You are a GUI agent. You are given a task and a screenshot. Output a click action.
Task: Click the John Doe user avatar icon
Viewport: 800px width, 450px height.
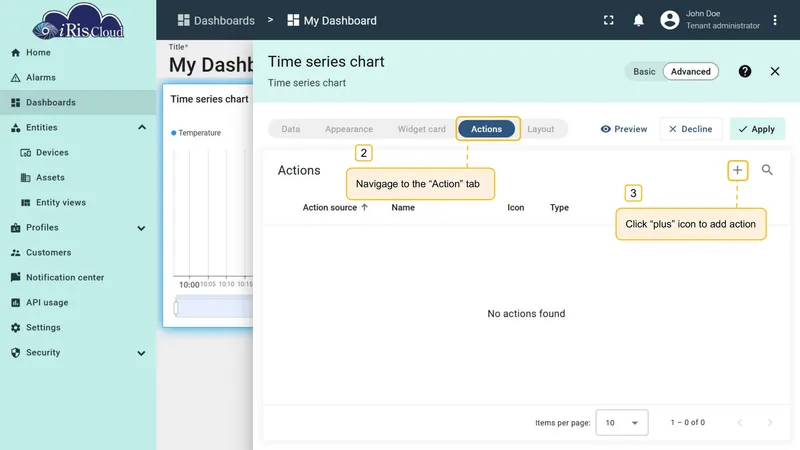tap(669, 20)
